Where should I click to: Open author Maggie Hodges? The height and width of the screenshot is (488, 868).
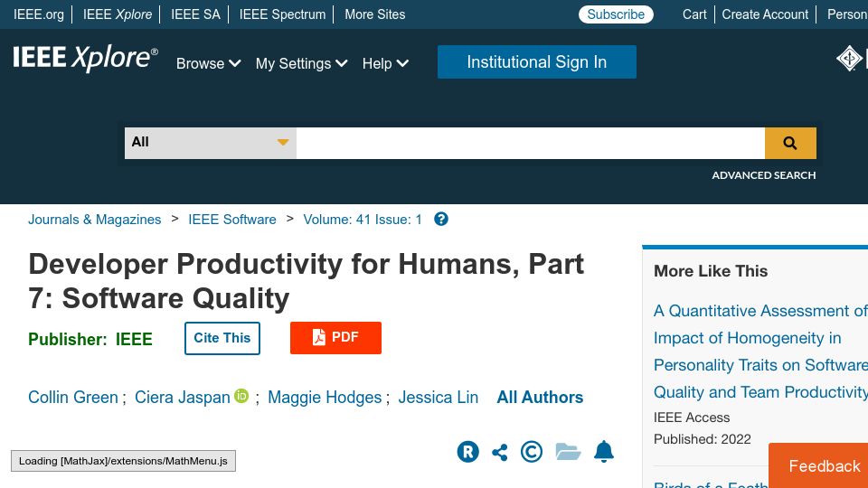325,398
